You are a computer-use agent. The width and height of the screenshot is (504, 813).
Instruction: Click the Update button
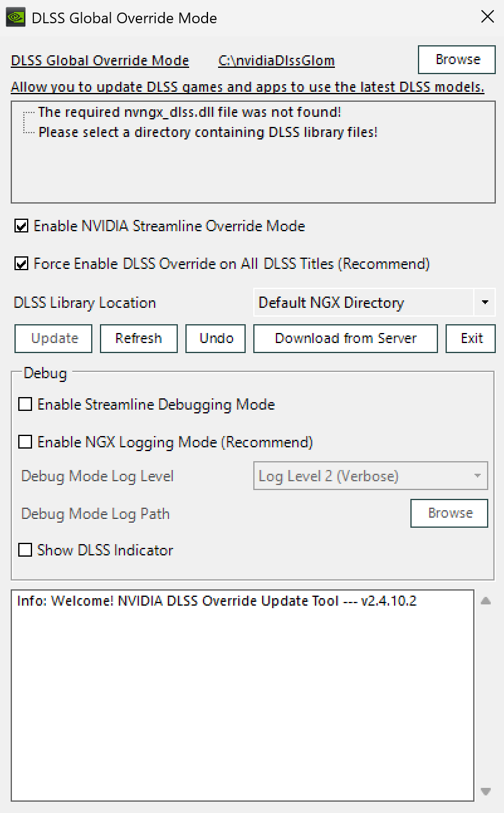54,339
